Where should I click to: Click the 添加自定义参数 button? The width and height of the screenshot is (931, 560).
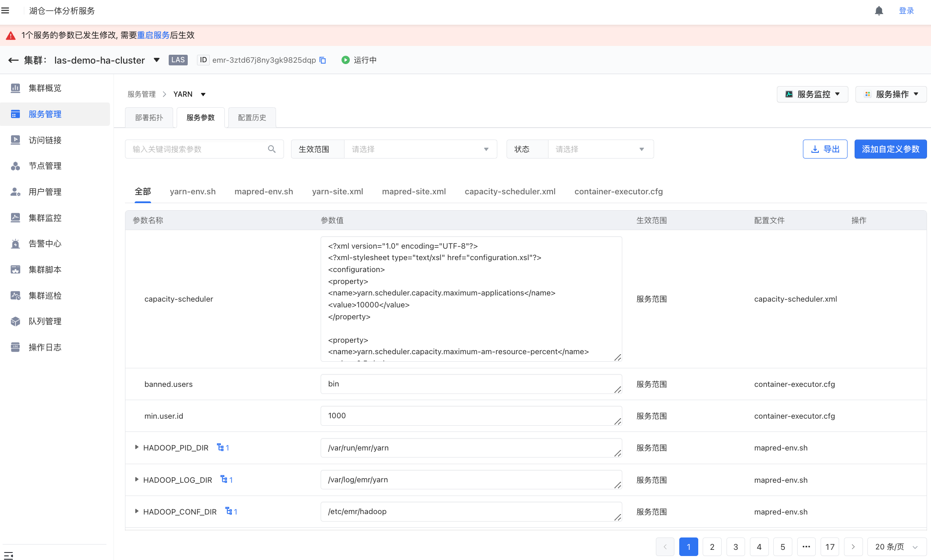[890, 149]
